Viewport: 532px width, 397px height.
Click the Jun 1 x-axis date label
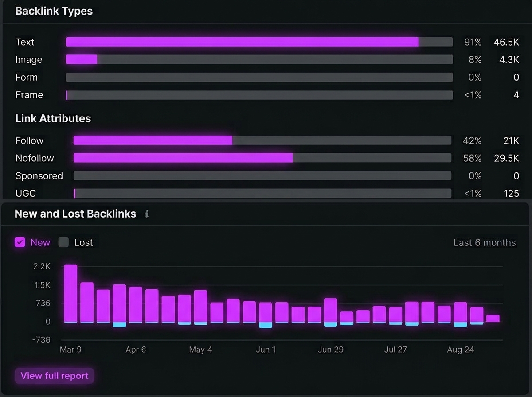coord(266,350)
